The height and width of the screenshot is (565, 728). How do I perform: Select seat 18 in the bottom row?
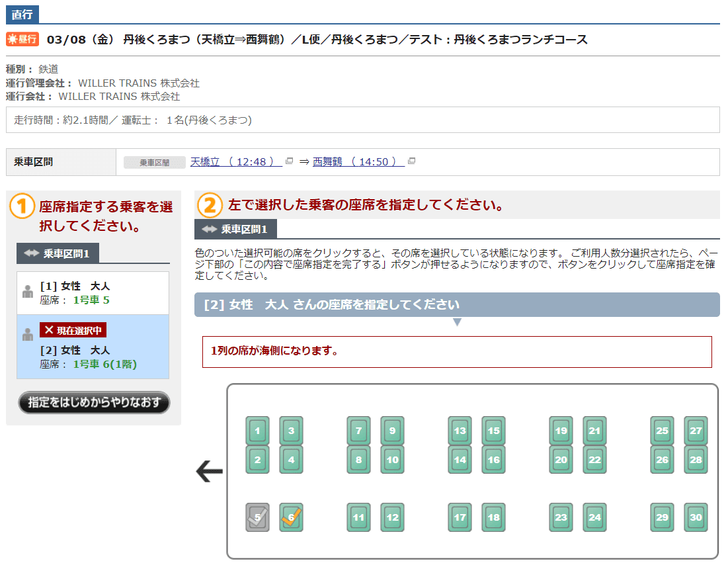tap(493, 517)
